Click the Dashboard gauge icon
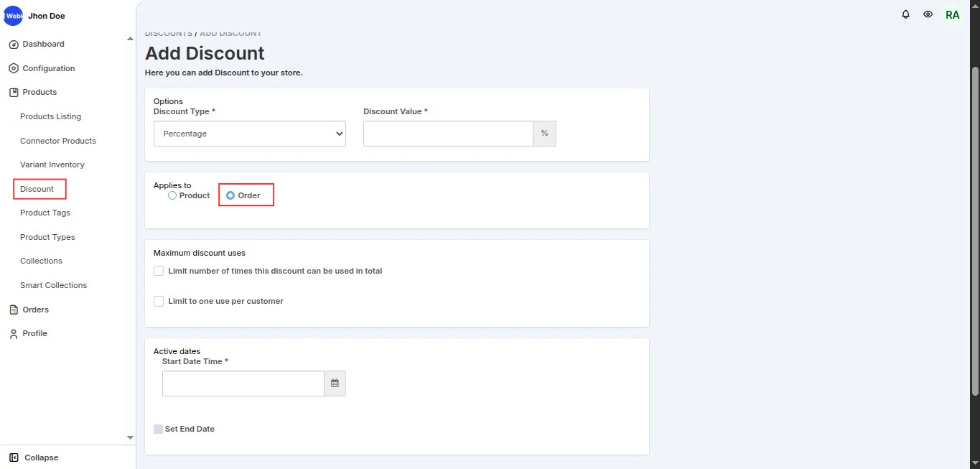This screenshot has width=980, height=469. click(13, 45)
